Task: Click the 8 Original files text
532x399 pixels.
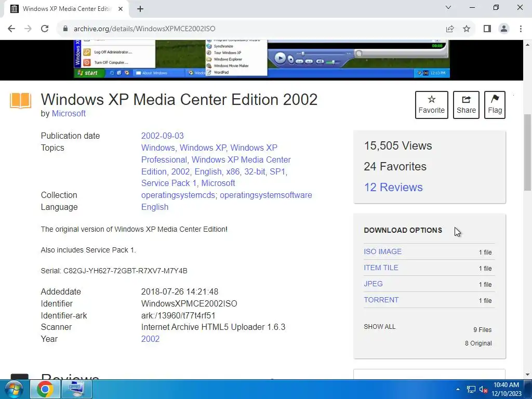Action: 478,343
